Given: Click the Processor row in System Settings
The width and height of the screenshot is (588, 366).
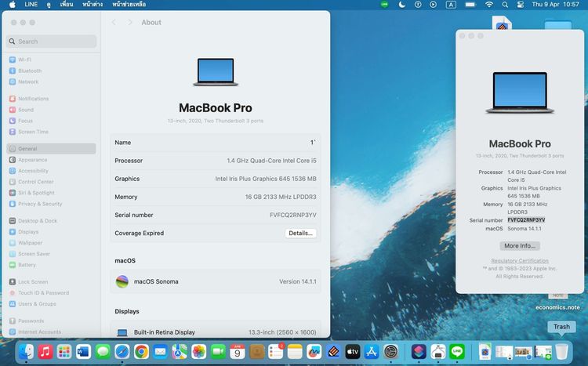Looking at the screenshot, I should pyautogui.click(x=216, y=161).
